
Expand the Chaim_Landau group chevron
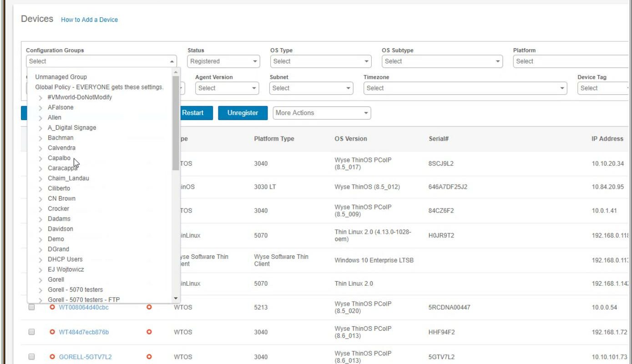point(40,178)
